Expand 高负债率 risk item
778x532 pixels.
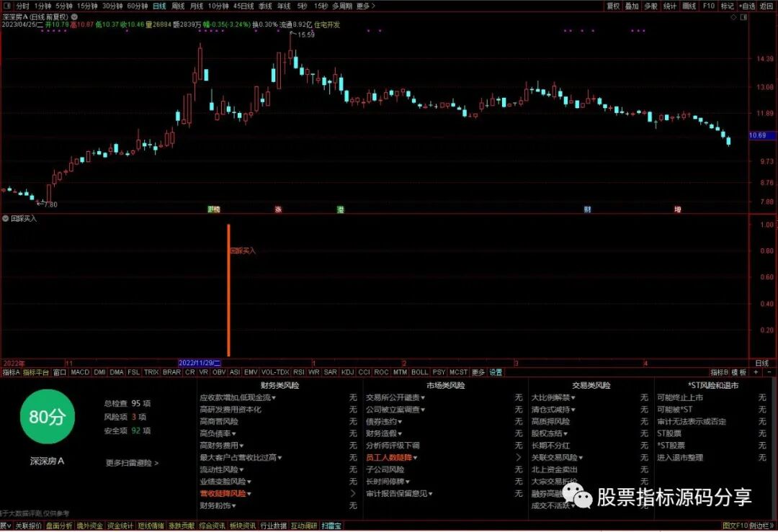click(x=218, y=433)
